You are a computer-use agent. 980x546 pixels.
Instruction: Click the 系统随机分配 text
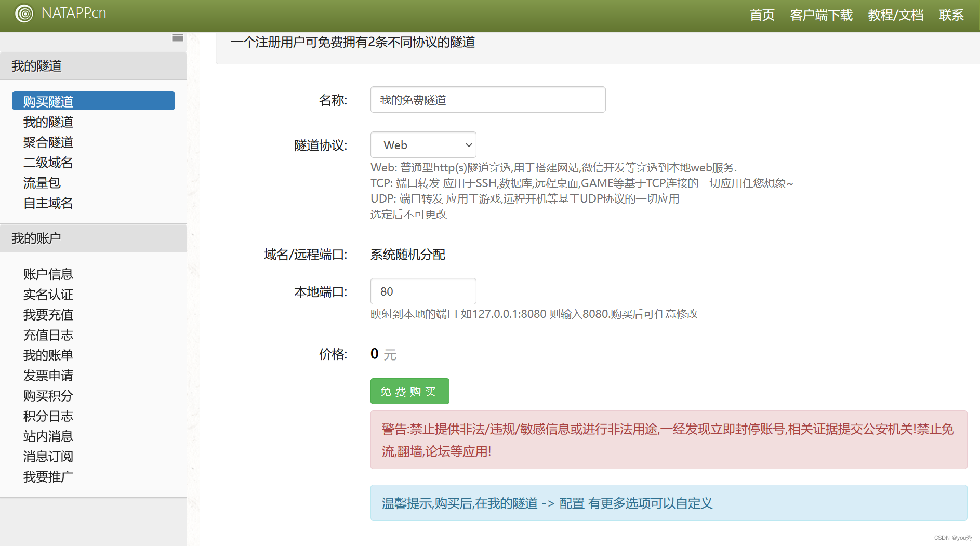pos(408,255)
